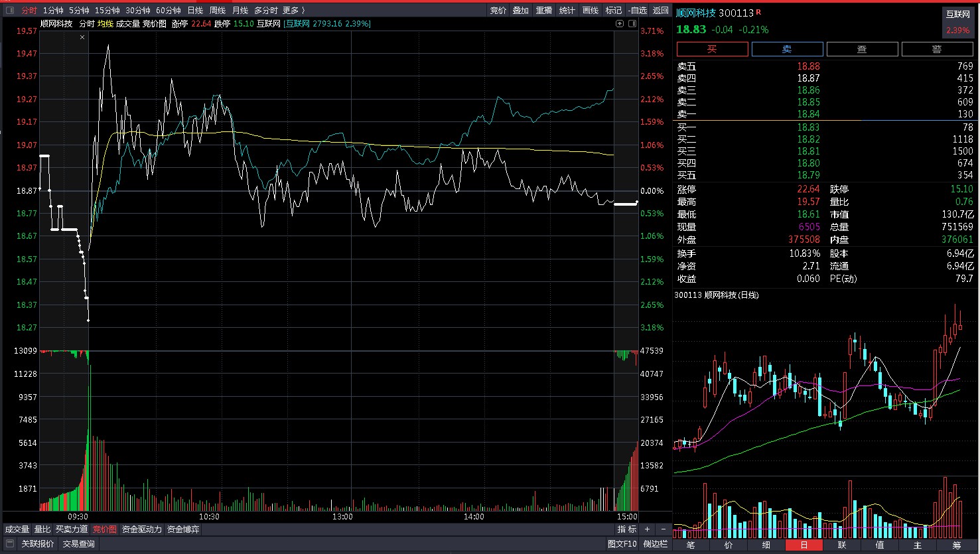The width and height of the screenshot is (980, 554).
Task: Click the panel layout icon beside 分时
Action: point(9,11)
